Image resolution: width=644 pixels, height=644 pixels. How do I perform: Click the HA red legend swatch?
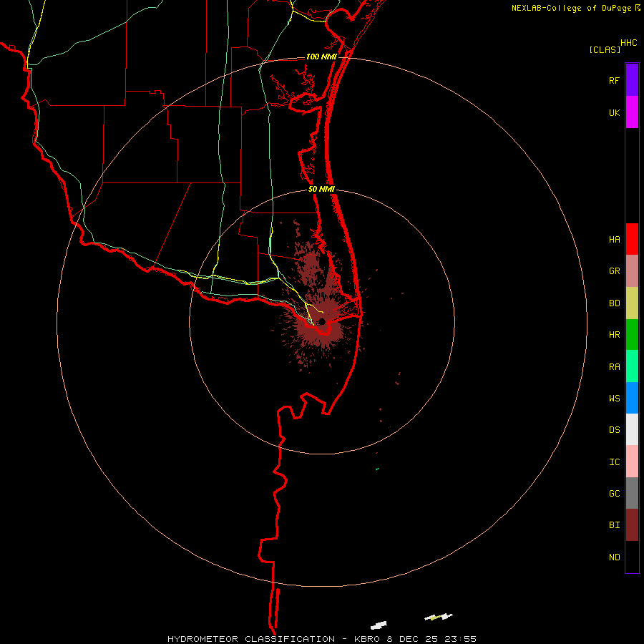(x=632, y=239)
